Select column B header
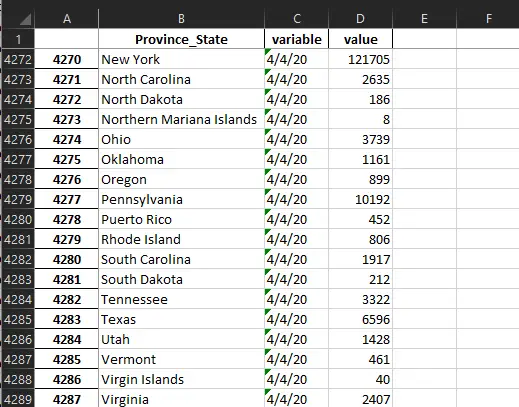This screenshot has width=519, height=407. click(x=181, y=19)
